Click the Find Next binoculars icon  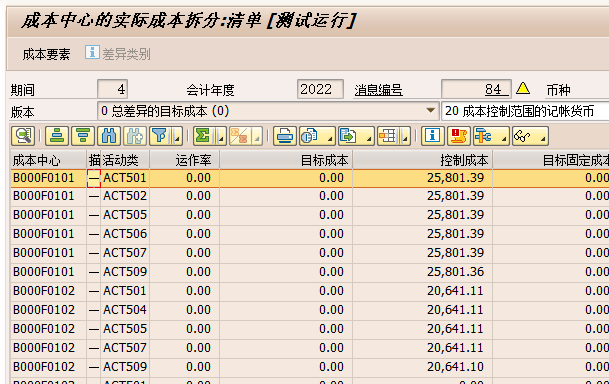[x=135, y=136]
